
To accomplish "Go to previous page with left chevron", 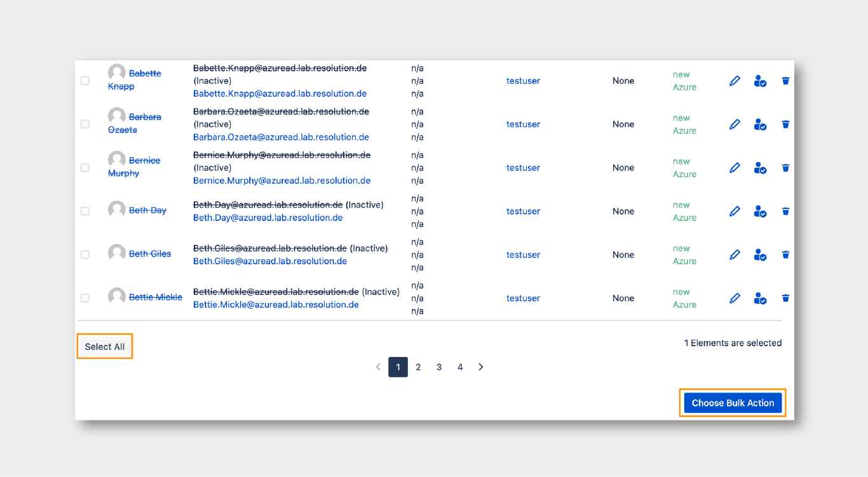I will [378, 366].
